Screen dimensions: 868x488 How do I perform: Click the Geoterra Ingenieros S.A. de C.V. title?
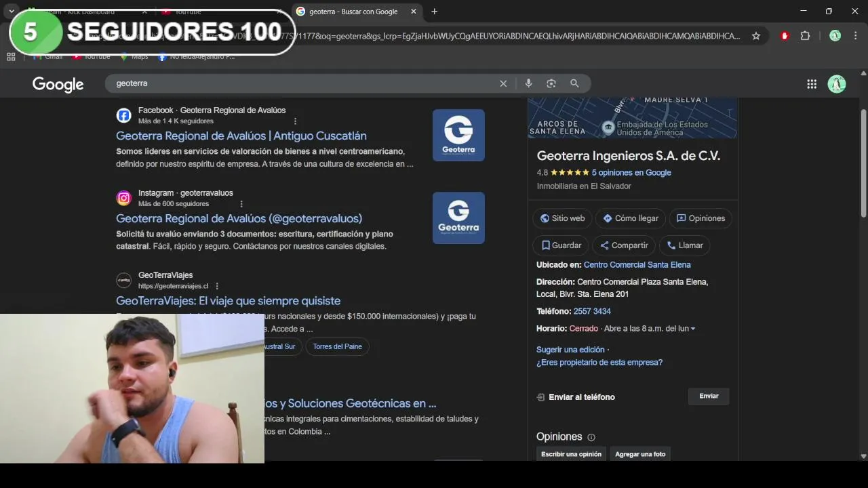pyautogui.click(x=629, y=156)
